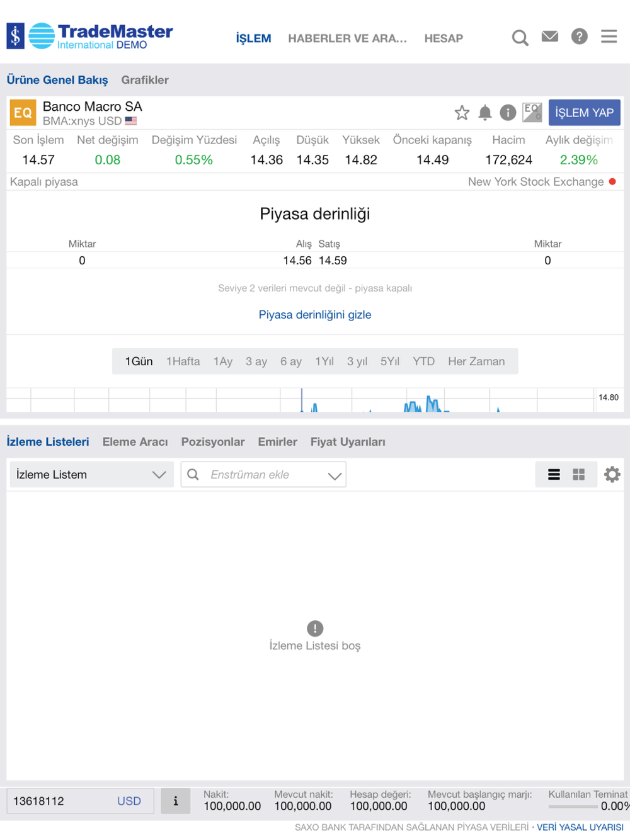This screenshot has width=630, height=840.
Task: Click the Kapalı piyasa status text
Action: click(44, 181)
